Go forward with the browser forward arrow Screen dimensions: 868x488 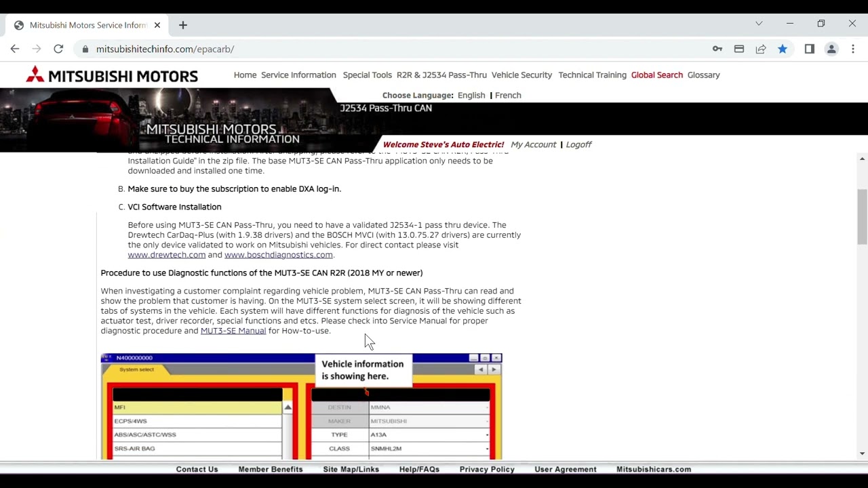pyautogui.click(x=37, y=49)
